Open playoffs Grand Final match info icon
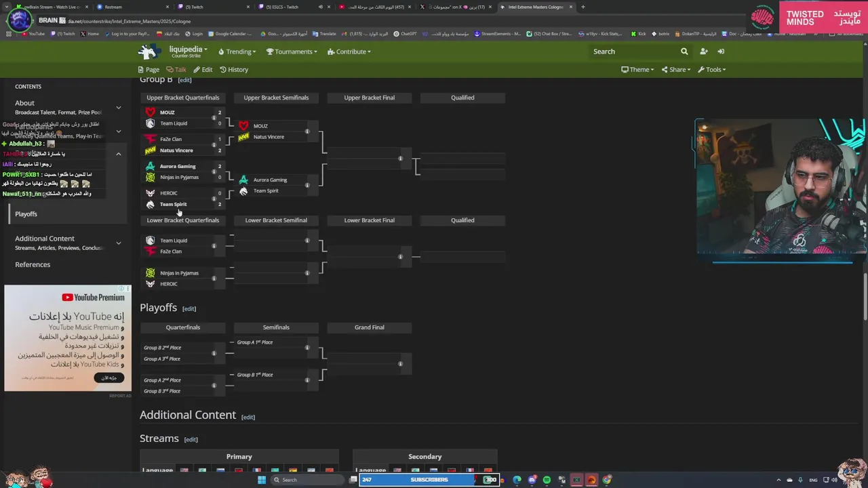The height and width of the screenshot is (488, 868). pos(400,364)
